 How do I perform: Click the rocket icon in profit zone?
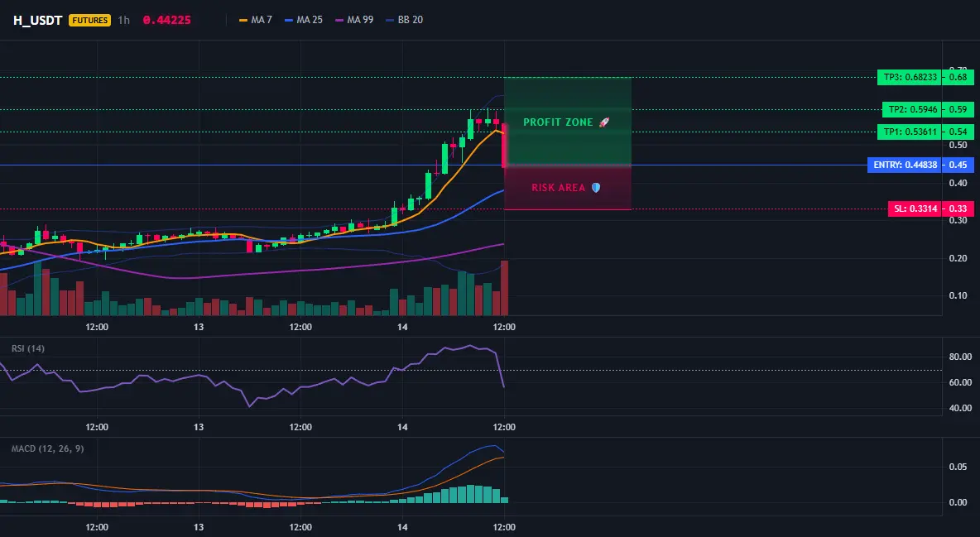pos(603,122)
